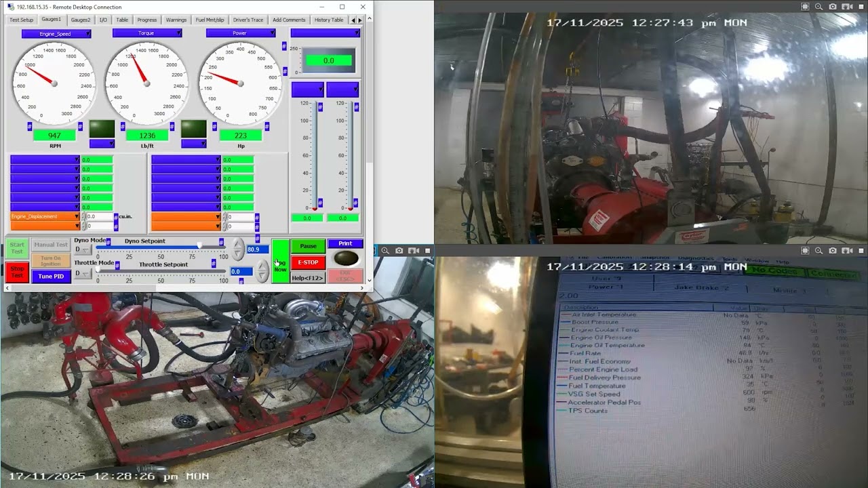Click the Tune PID button
The width and height of the screenshot is (868, 488).
(51, 277)
